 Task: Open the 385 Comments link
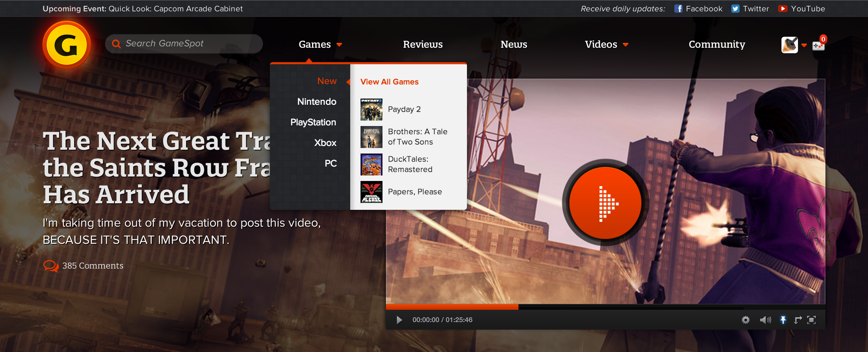(x=93, y=266)
